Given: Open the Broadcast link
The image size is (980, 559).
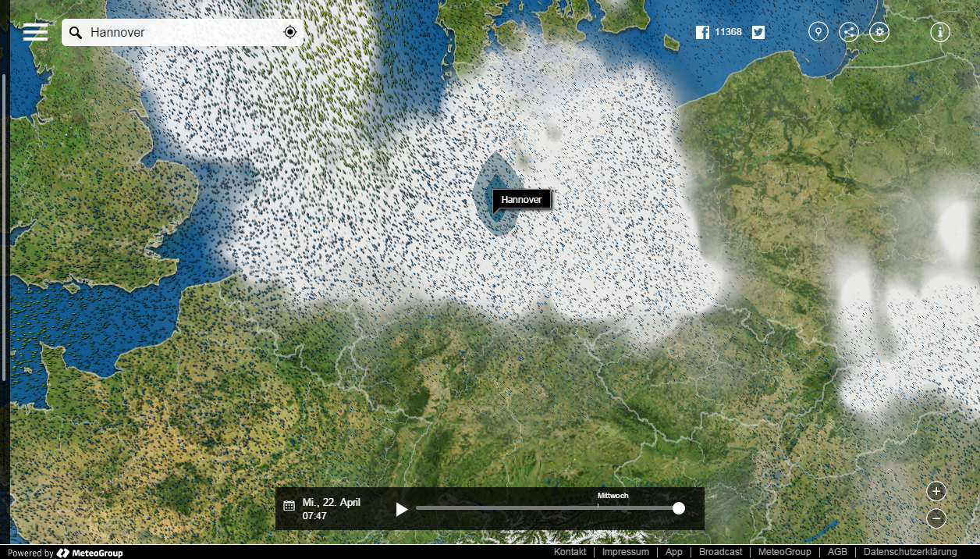Looking at the screenshot, I should coord(721,552).
